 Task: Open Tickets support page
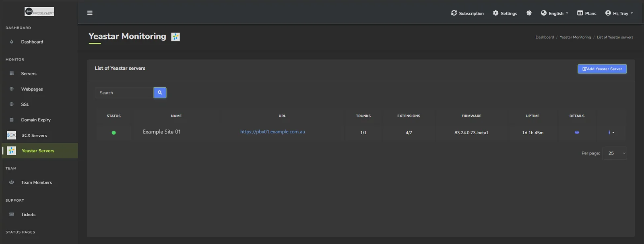pyautogui.click(x=28, y=215)
